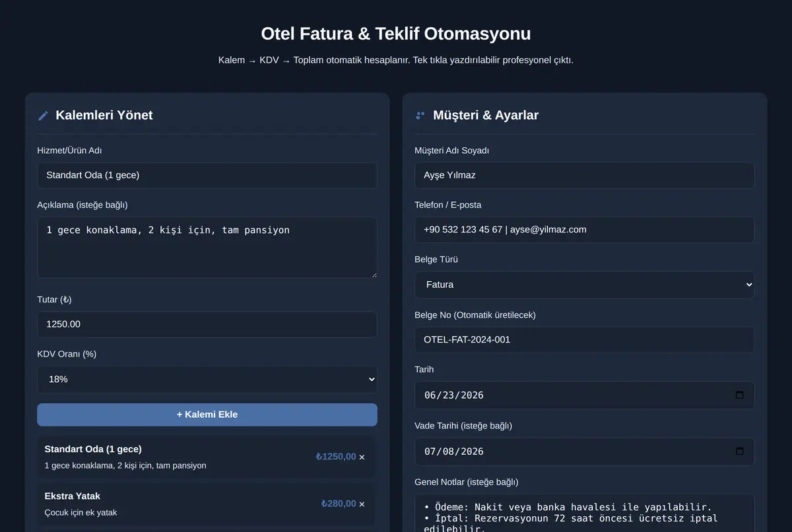Click into the Açıklama textarea
Screen dimensions: 792x532
[x=207, y=248]
